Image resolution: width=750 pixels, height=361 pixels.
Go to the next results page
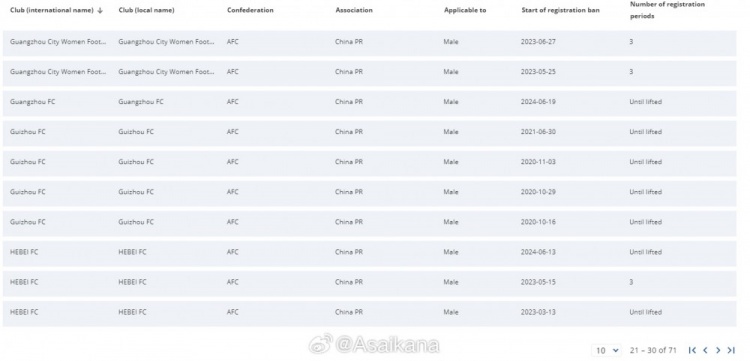[718, 350]
